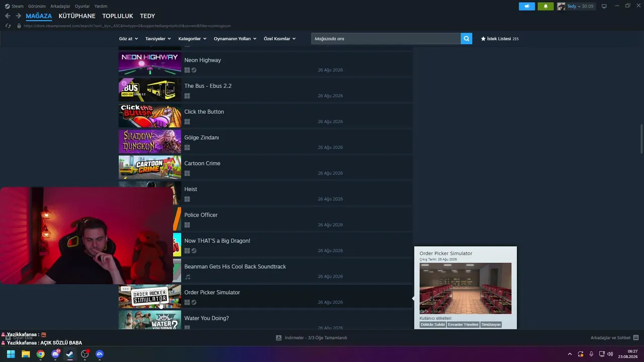
Task: Open the friends and chat icon at bottom right
Action: (x=636, y=338)
